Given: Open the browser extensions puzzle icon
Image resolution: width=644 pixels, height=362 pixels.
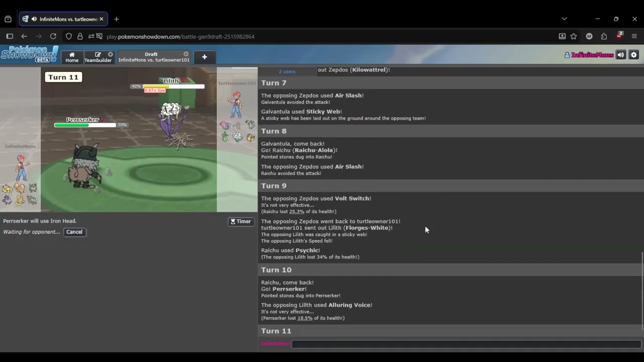Looking at the screenshot, I should (604, 36).
